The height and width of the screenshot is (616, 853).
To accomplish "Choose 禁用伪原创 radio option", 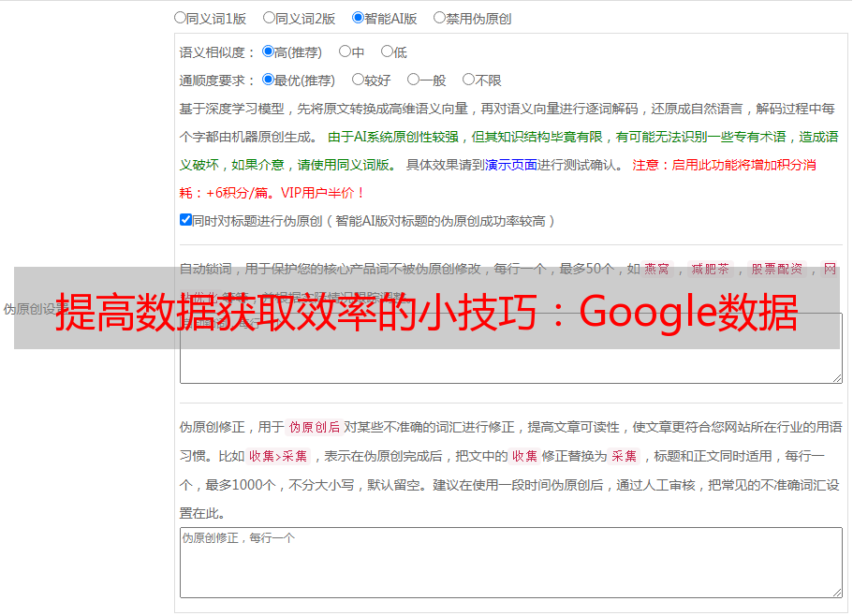I will [439, 18].
